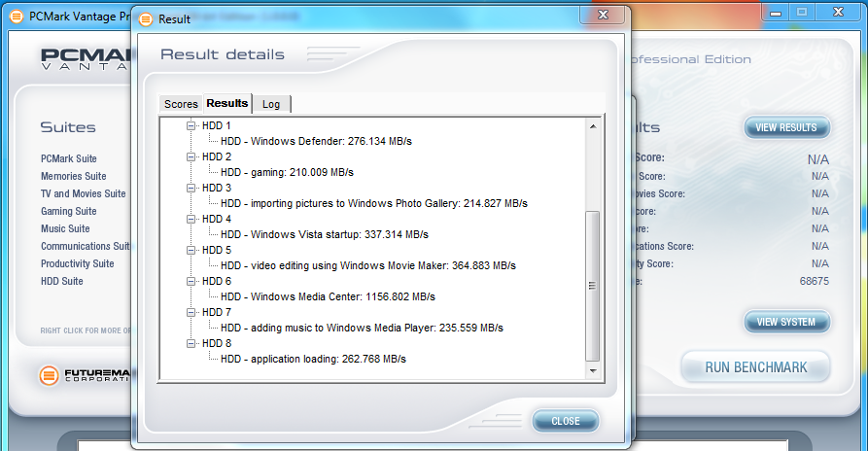Click the results list scroll up arrow
The width and height of the screenshot is (868, 451).
click(x=593, y=126)
